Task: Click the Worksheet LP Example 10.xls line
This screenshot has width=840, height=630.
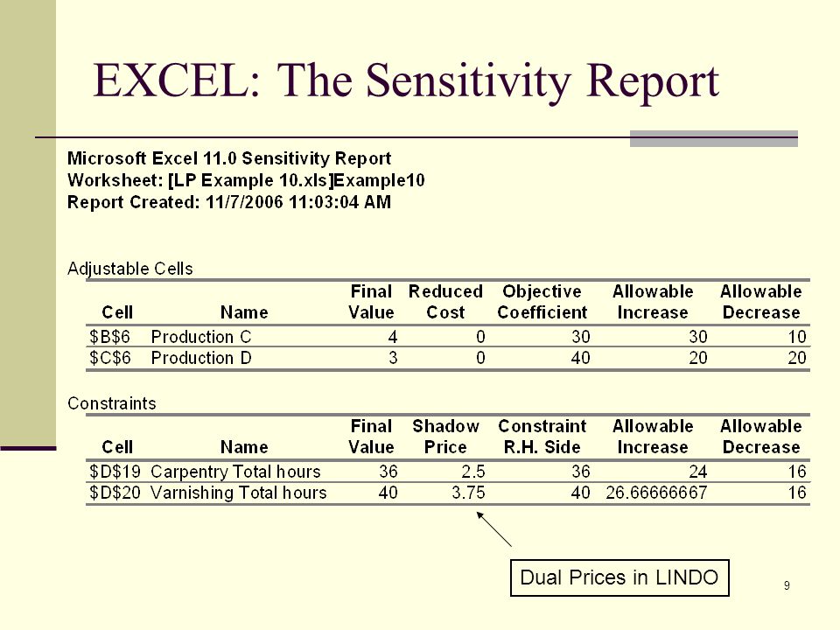Action: click(246, 180)
